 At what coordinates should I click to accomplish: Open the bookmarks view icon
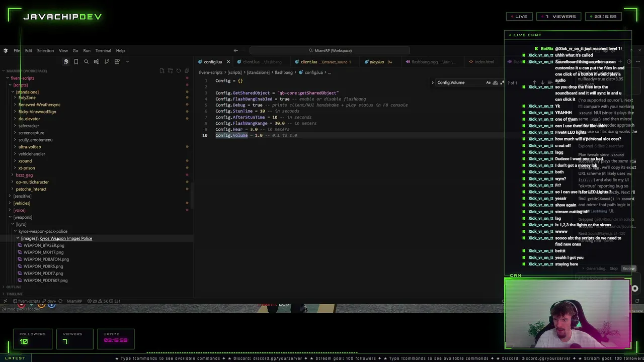(76, 61)
